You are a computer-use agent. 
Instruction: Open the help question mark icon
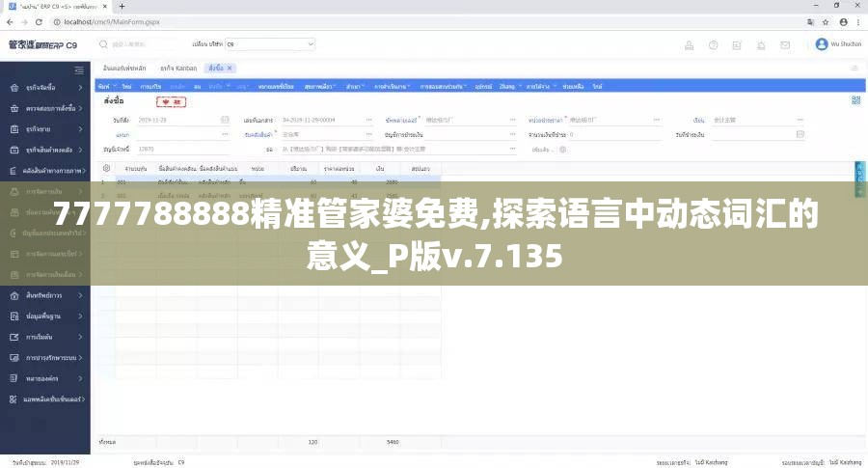point(714,45)
